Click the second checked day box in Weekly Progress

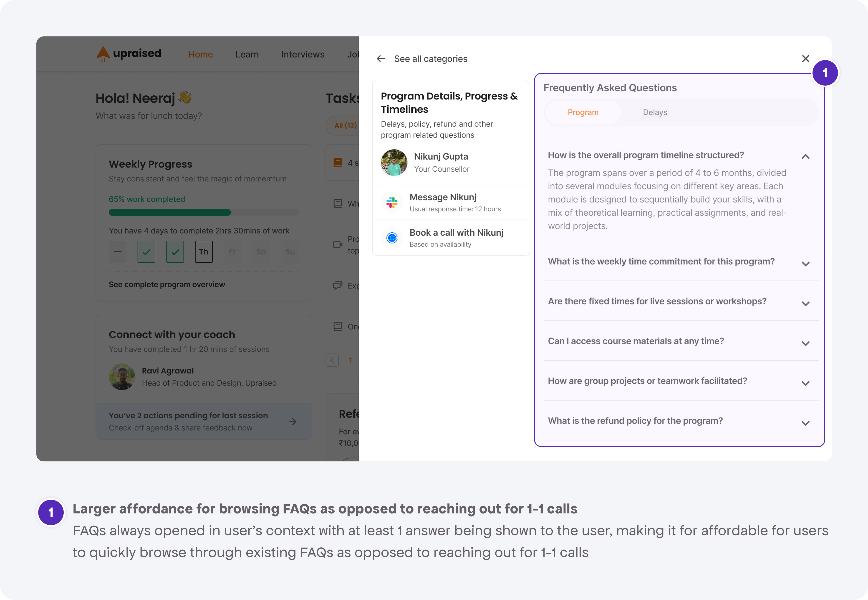click(x=175, y=252)
